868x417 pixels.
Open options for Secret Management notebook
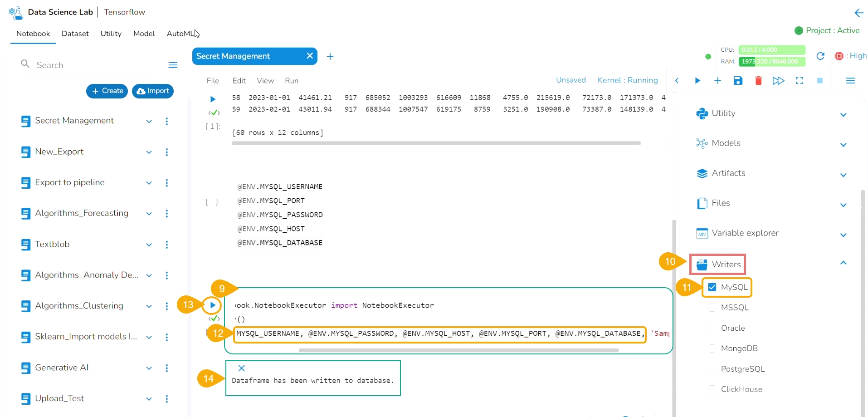pos(167,121)
